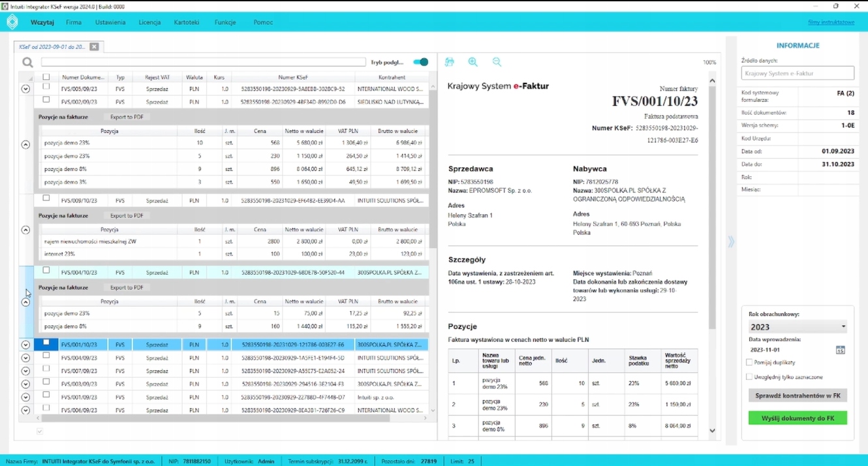Click the horizontal scrollbar under the invoice table

coord(215,418)
